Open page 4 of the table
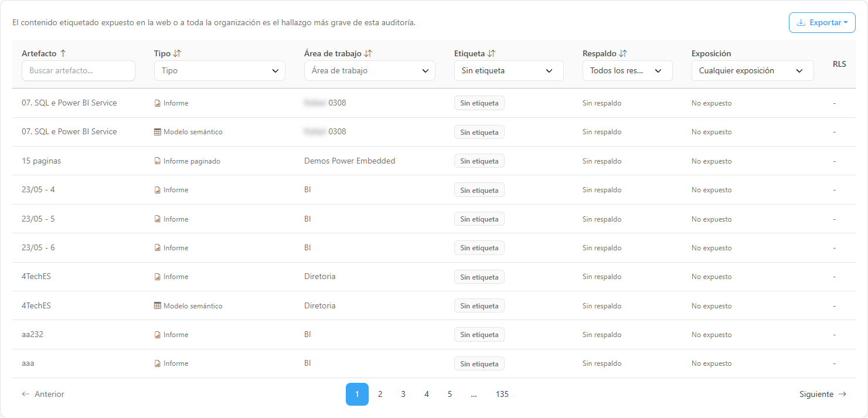Viewport: 868px width, 418px height. (427, 395)
